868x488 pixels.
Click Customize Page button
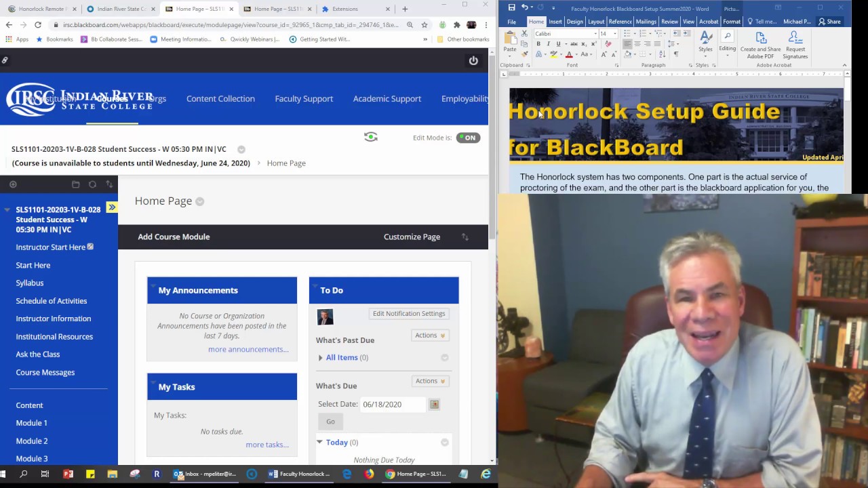[x=412, y=237]
